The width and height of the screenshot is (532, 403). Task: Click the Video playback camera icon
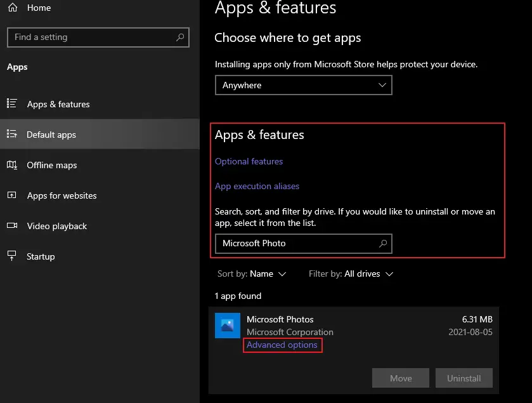[12, 225]
